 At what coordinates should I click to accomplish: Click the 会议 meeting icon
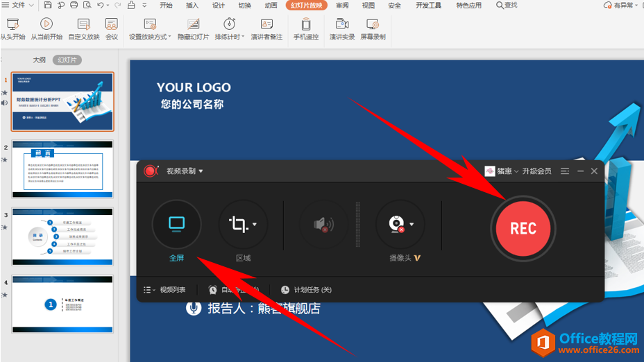pos(111,24)
